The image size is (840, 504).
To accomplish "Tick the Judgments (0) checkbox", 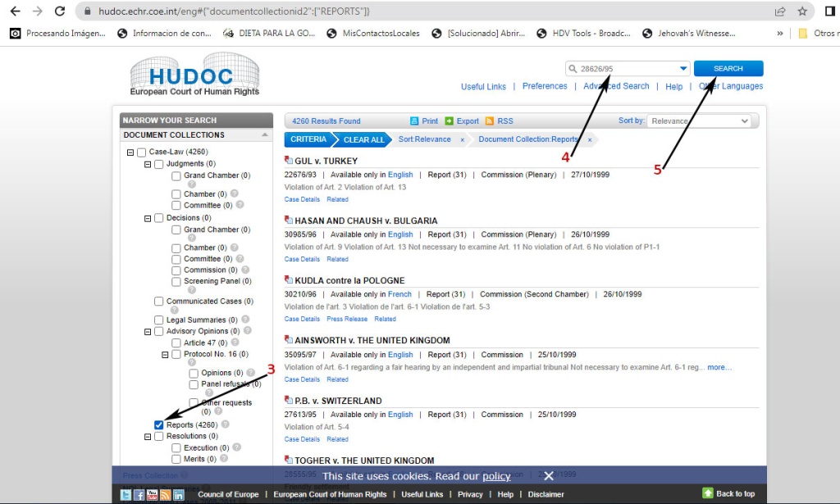I will click(x=158, y=164).
